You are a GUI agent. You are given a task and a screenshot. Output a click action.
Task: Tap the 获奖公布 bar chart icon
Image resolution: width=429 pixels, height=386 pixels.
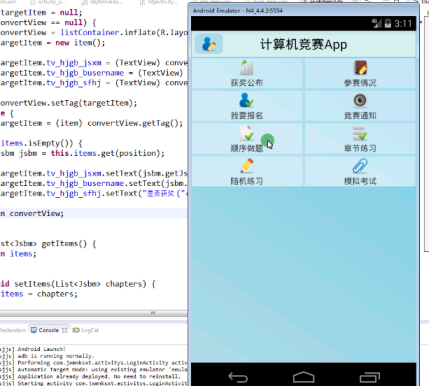247,68
